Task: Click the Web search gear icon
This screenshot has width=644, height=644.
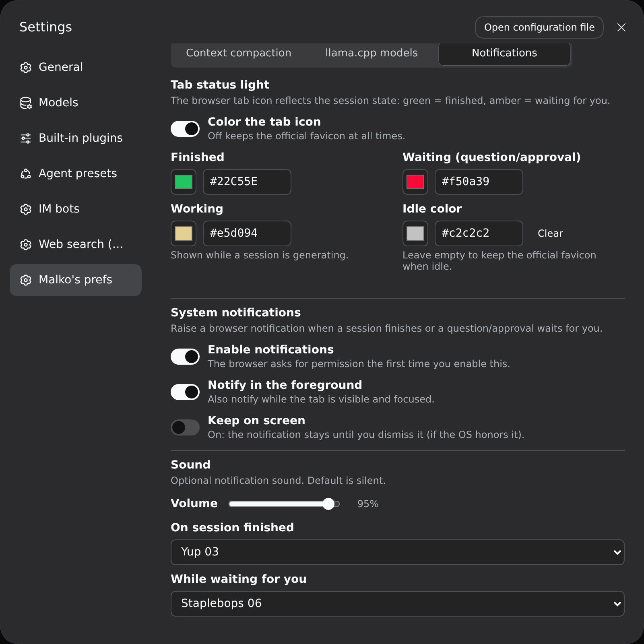Action: point(26,244)
